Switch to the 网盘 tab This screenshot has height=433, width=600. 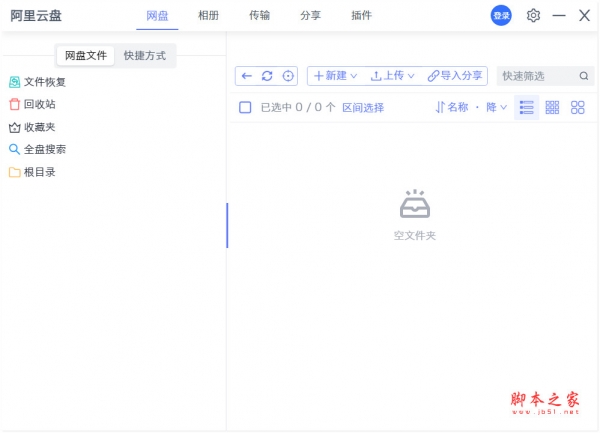[x=157, y=16]
